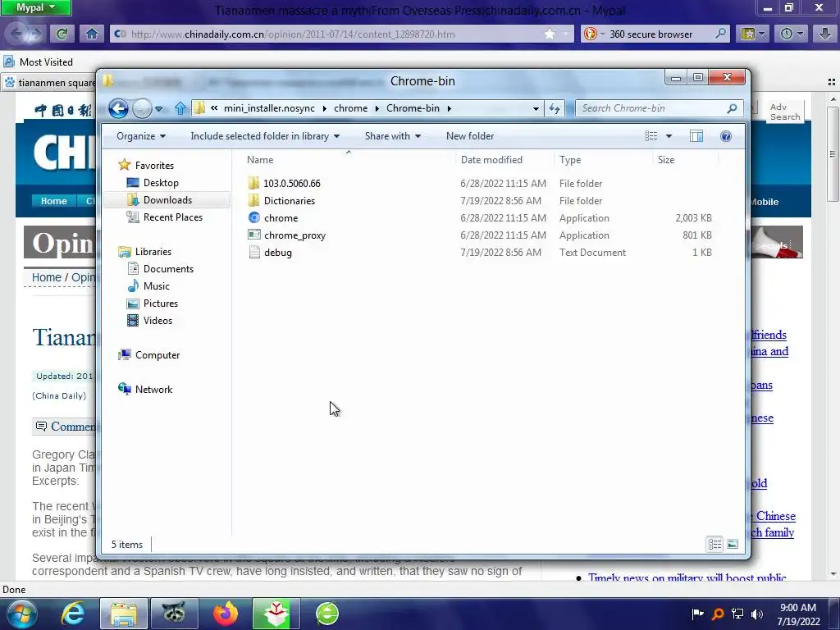
Task: Select Documents library
Action: (x=167, y=269)
